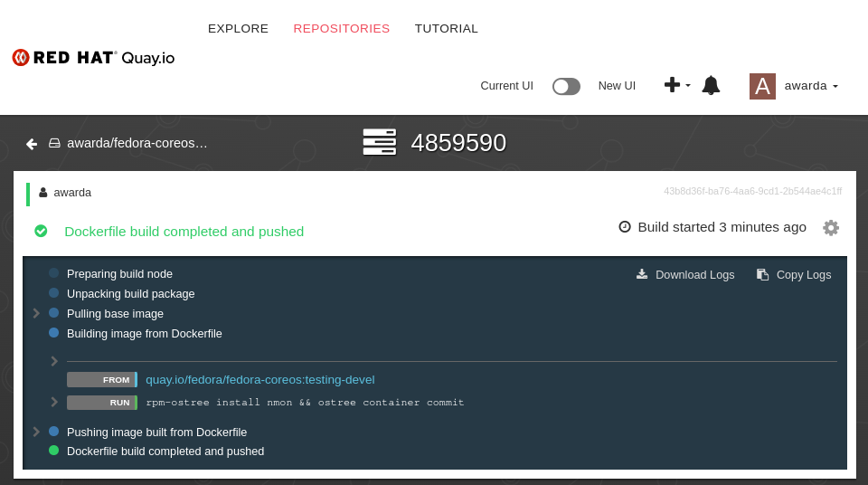
Task: Click the build stack icon next to 4859590
Action: tap(379, 142)
